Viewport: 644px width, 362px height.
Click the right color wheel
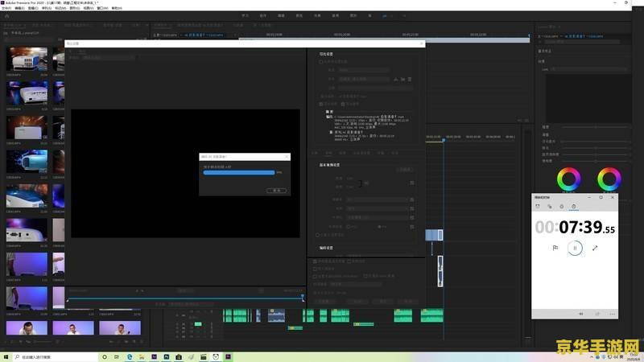[609, 179]
